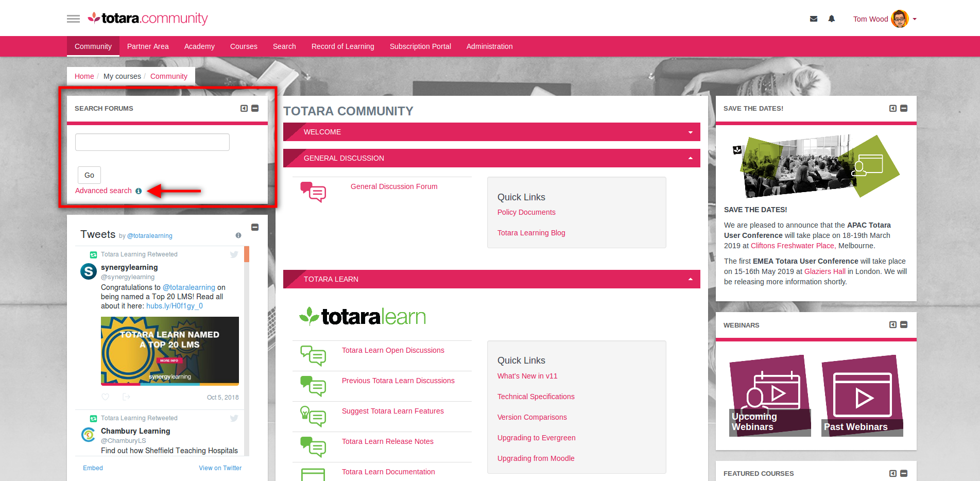Image resolution: width=980 pixels, height=481 pixels.
Task: Open the Glaziers Hall link
Action: [825, 271]
